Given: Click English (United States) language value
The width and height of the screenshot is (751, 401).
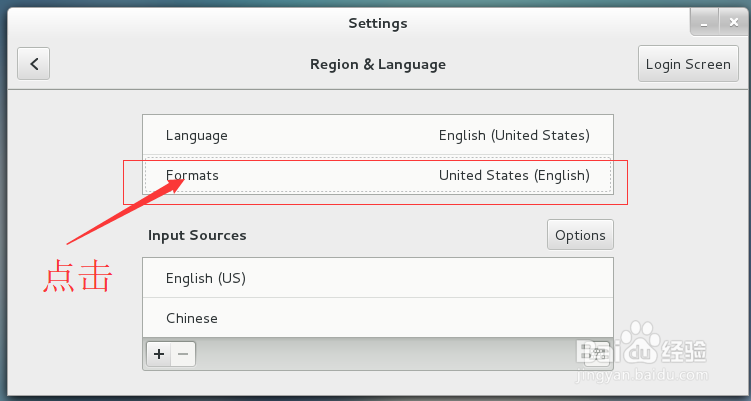Looking at the screenshot, I should [514, 136].
